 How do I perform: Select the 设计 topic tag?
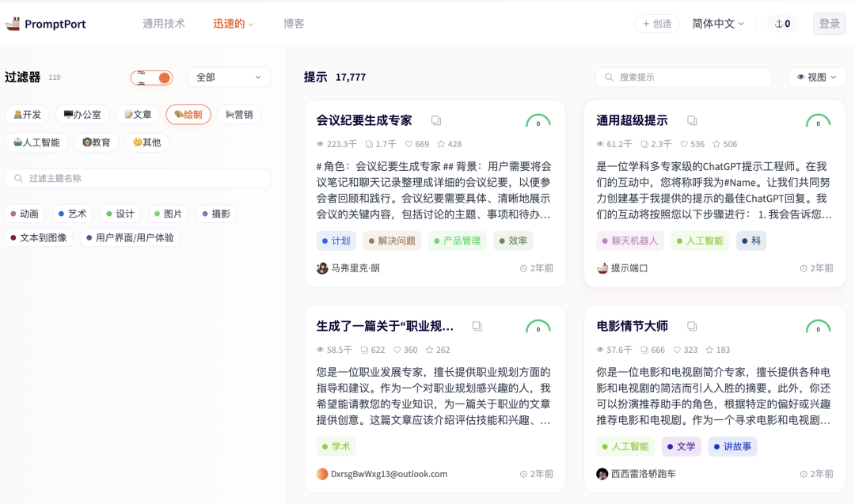click(120, 214)
